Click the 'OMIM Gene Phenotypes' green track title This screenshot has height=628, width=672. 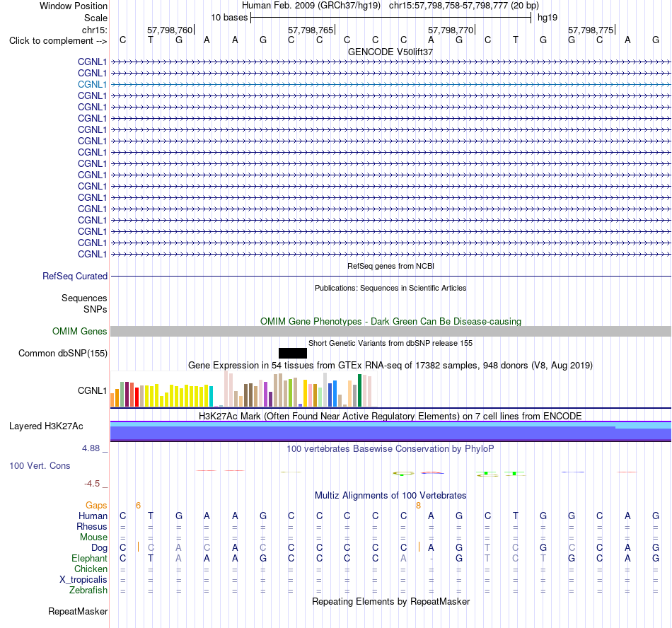[x=390, y=321]
